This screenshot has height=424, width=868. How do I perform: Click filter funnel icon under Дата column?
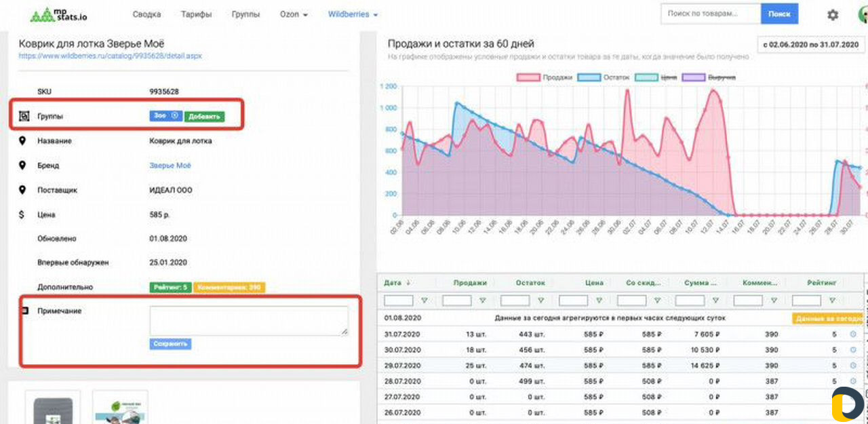tap(425, 301)
